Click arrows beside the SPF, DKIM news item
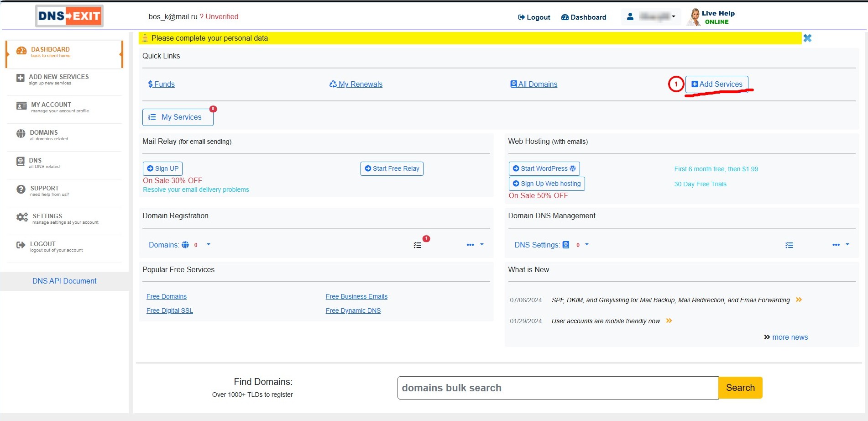Screen dimensions: 868x421 coord(799,300)
